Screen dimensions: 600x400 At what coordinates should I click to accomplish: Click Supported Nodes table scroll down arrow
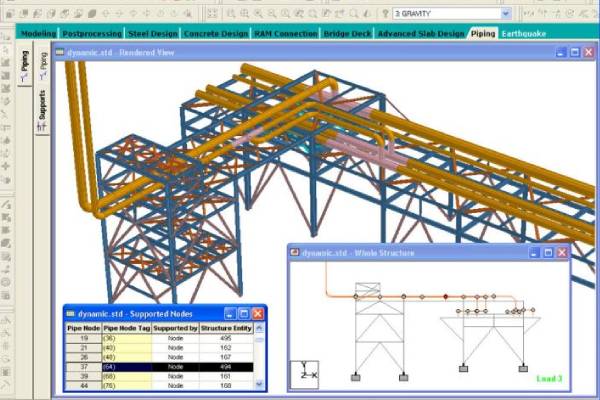coord(261,383)
